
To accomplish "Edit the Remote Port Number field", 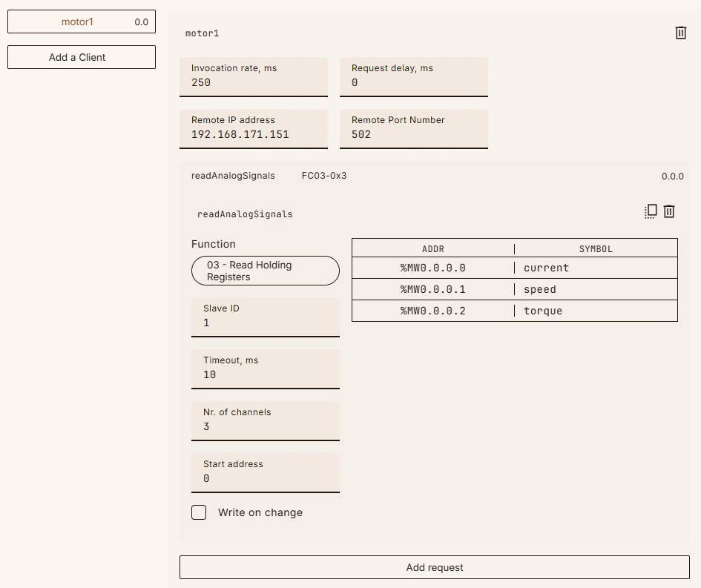I will point(413,129).
